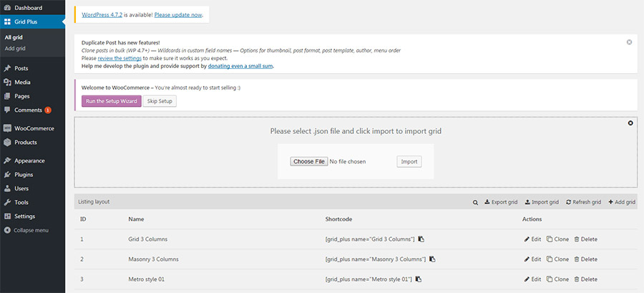Click Choose File to pick json
Screen dimensions: 644x293
(309, 162)
